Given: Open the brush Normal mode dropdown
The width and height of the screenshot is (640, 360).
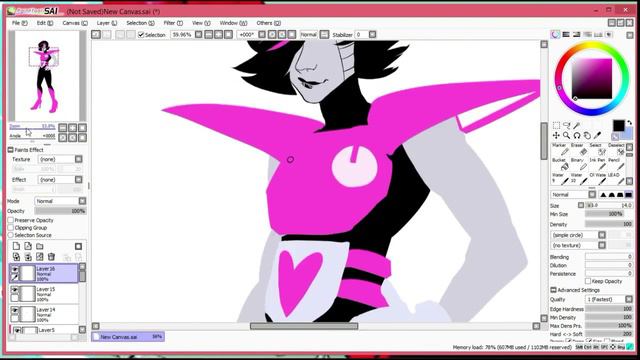Looking at the screenshot, I should click(x=592, y=195).
